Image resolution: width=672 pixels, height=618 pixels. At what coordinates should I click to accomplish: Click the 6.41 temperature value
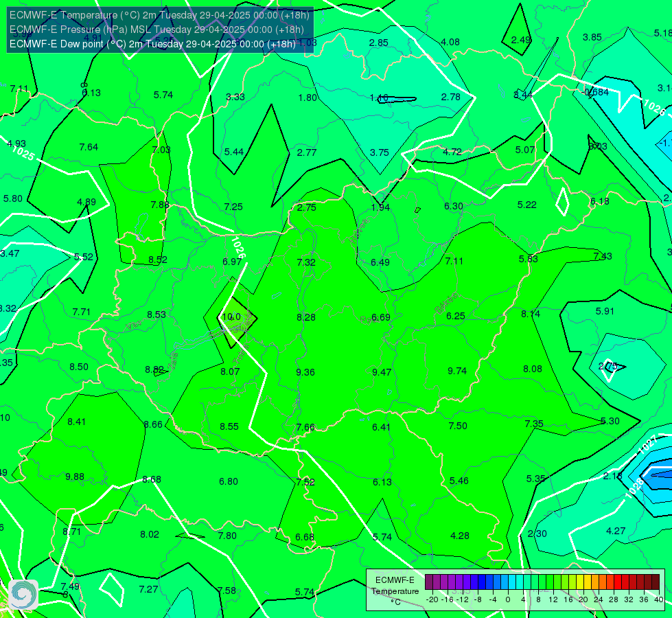382,427
